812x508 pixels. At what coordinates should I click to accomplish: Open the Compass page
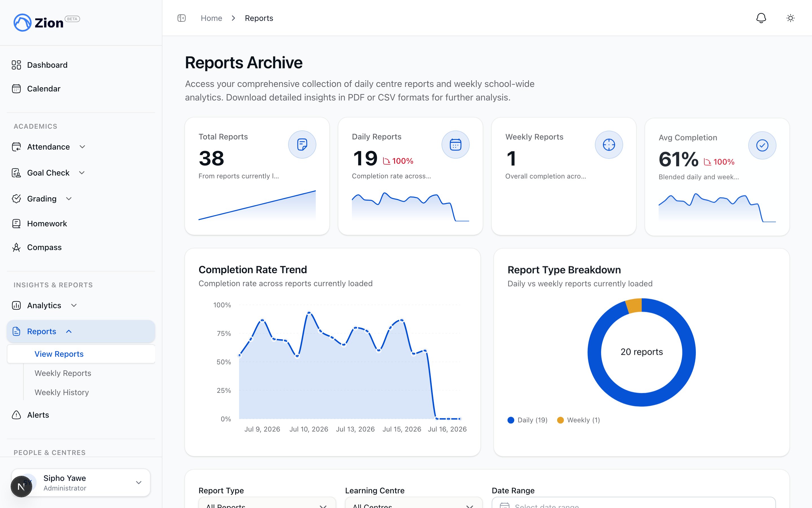81,247
